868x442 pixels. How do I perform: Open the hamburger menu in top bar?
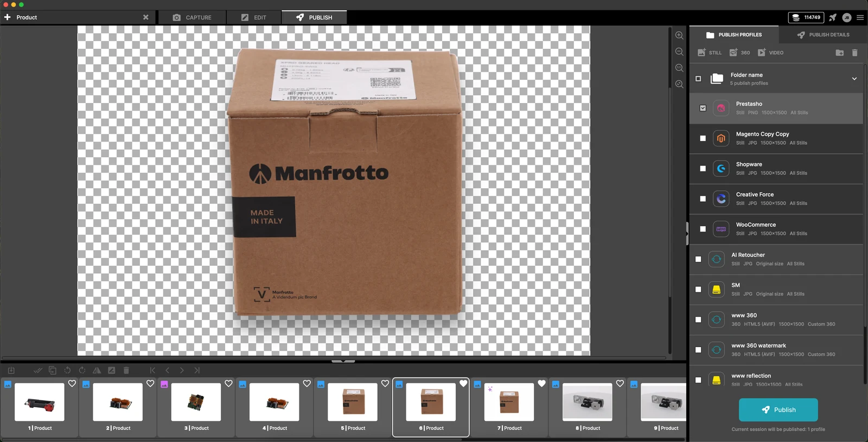pos(860,17)
